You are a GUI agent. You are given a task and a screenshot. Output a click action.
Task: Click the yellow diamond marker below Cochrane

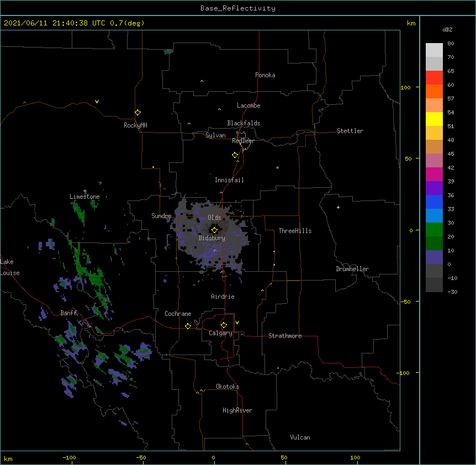click(x=188, y=326)
